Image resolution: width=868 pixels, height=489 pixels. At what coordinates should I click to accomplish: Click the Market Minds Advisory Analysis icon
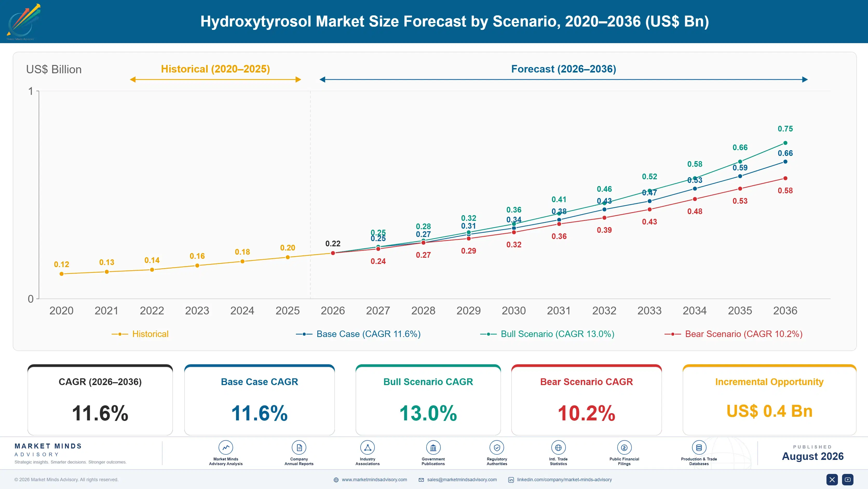(226, 447)
